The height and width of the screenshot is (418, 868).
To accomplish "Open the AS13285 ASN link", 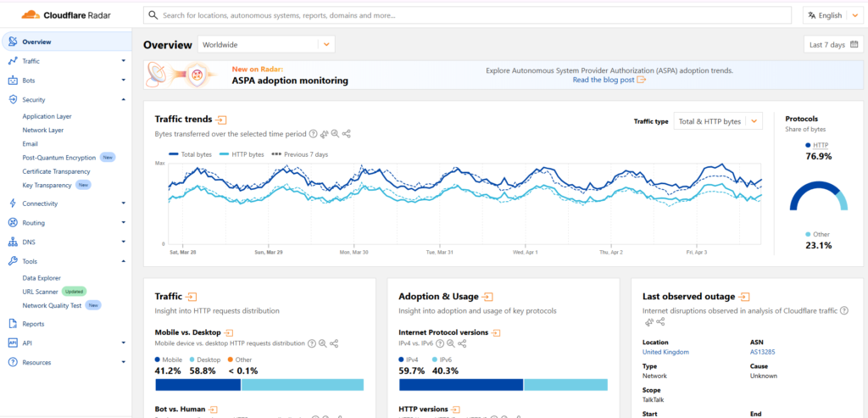I will (x=761, y=352).
